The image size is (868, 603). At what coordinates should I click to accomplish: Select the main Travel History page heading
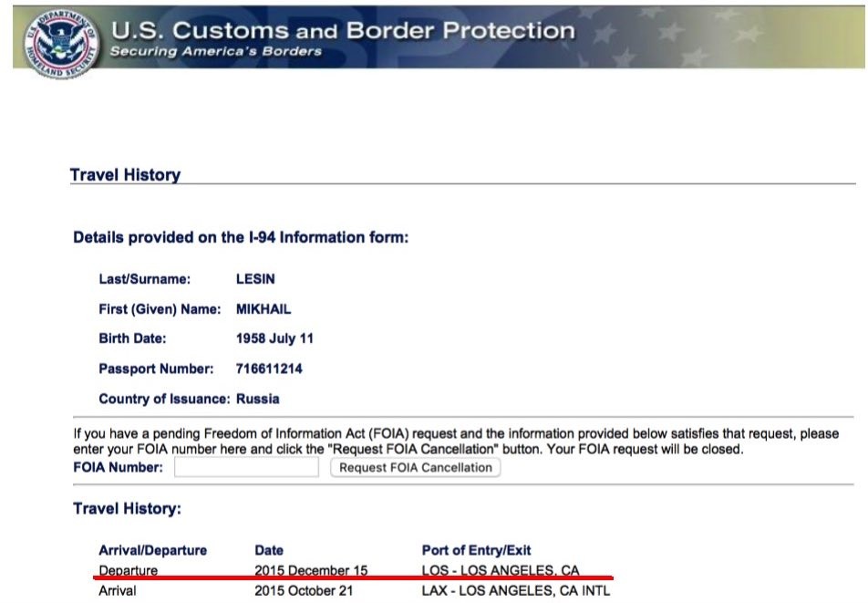click(125, 175)
